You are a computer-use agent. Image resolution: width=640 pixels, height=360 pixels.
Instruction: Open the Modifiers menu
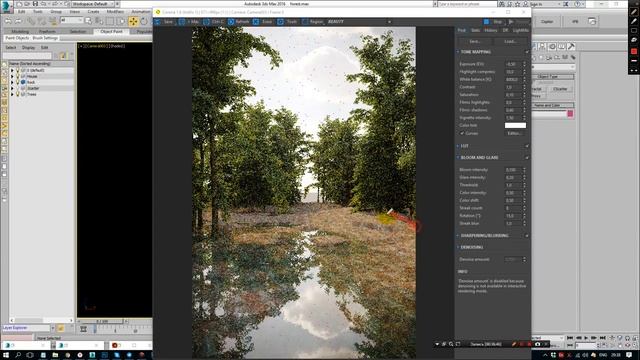point(115,11)
